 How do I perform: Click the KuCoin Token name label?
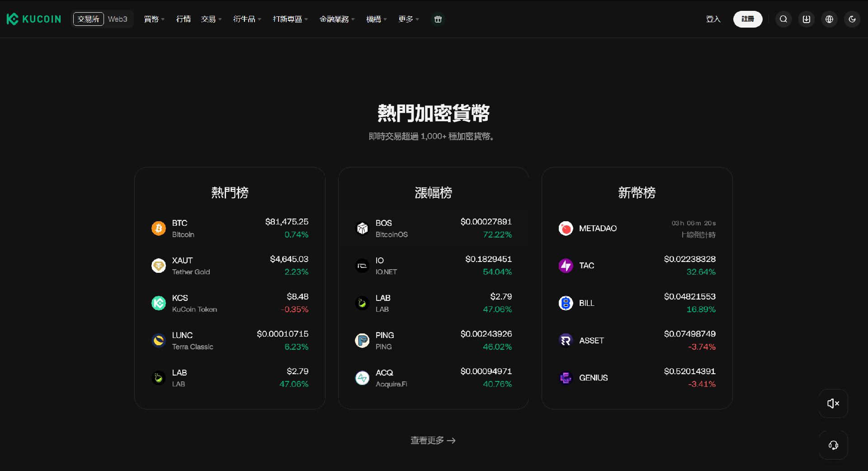click(x=194, y=309)
